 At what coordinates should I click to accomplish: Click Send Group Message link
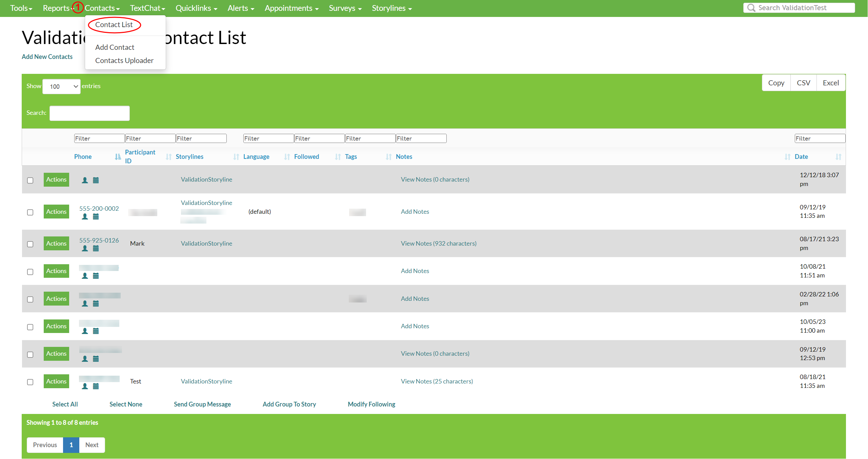(x=202, y=404)
